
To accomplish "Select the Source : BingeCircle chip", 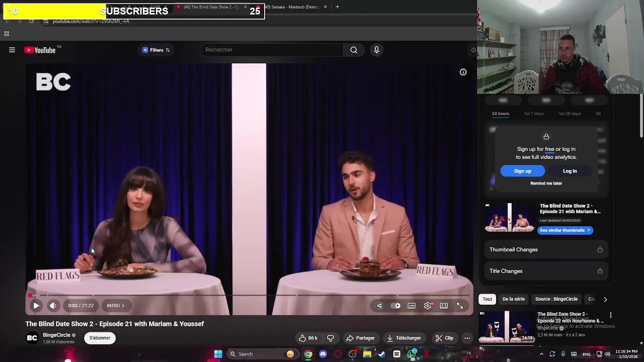I will (x=556, y=299).
